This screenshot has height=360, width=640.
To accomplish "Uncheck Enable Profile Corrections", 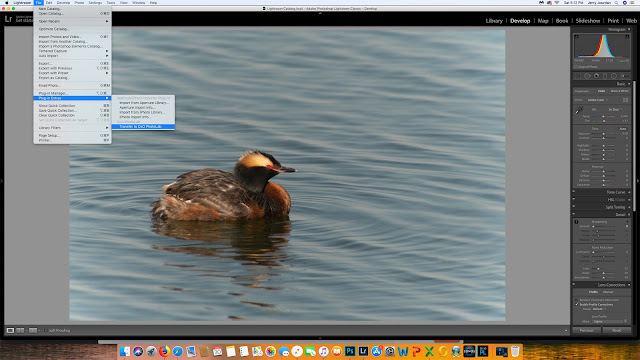I will pyautogui.click(x=577, y=304).
